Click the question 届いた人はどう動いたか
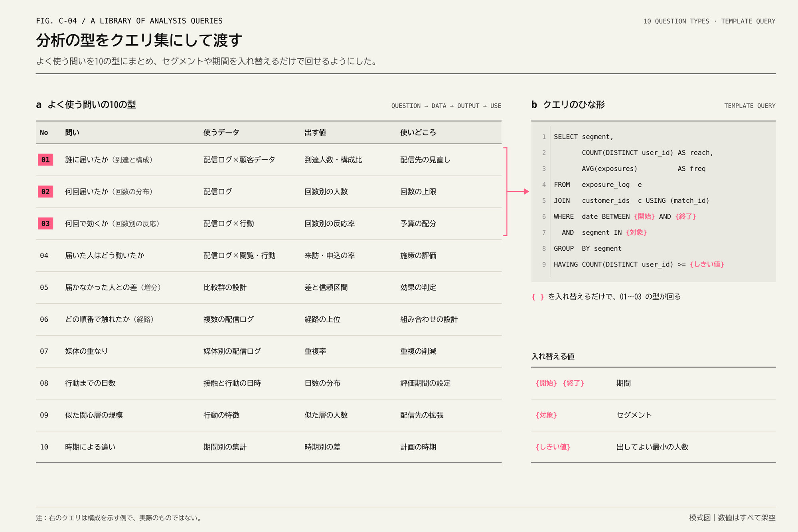This screenshot has height=532, width=798. click(x=105, y=255)
